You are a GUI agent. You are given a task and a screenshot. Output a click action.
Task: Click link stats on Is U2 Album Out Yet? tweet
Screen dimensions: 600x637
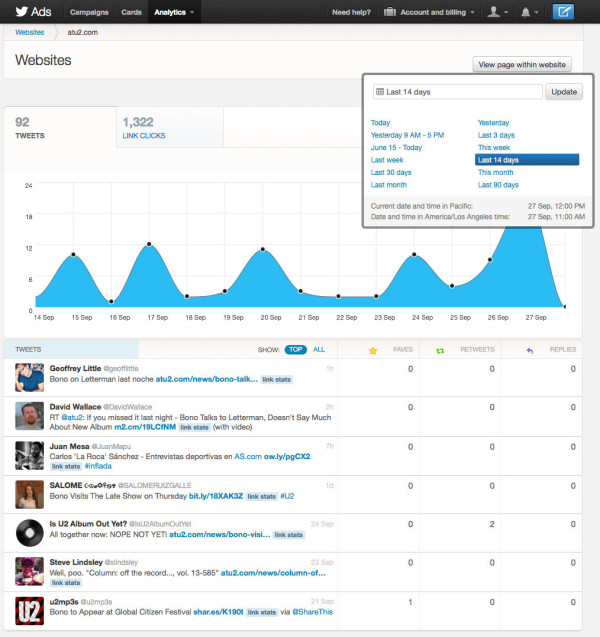pyautogui.click(x=288, y=535)
